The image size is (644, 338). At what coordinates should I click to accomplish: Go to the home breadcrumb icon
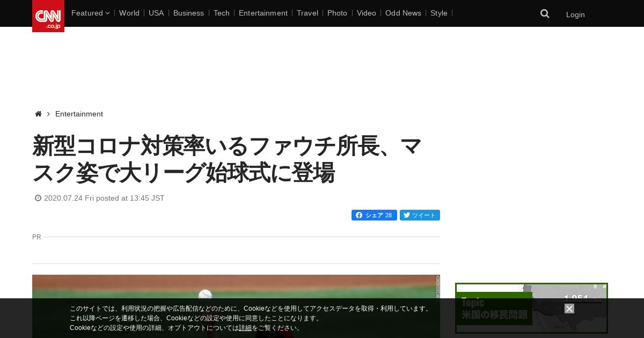[38, 114]
